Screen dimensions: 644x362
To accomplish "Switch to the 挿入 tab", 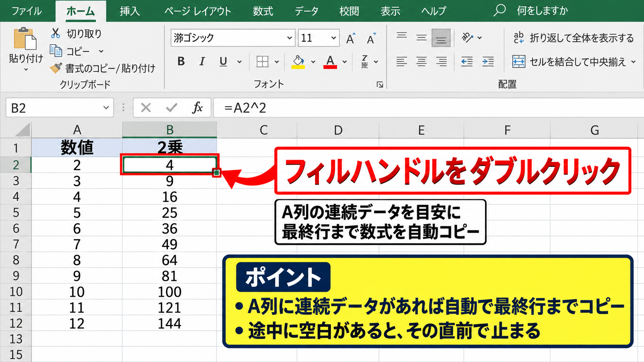I will 129,11.
